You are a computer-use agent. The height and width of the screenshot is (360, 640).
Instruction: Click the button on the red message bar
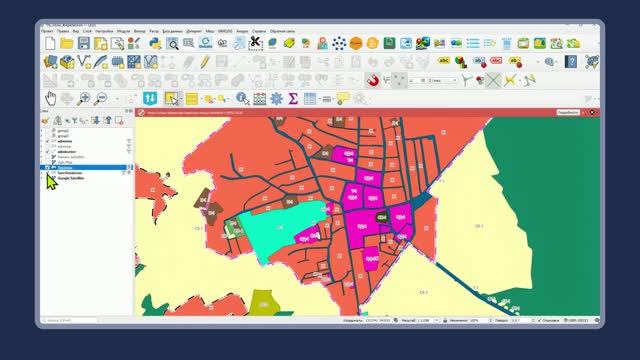coord(568,112)
